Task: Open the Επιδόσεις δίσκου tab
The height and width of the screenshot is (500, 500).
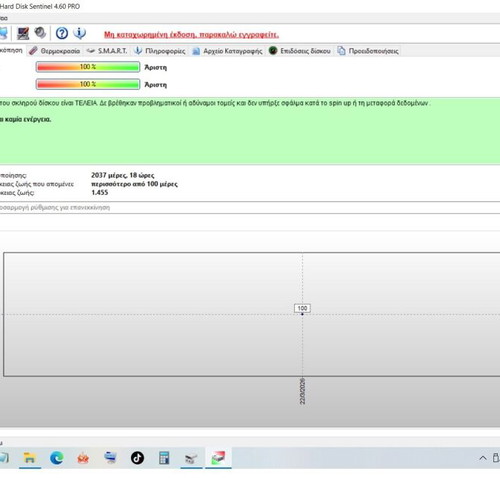Action: click(300, 51)
